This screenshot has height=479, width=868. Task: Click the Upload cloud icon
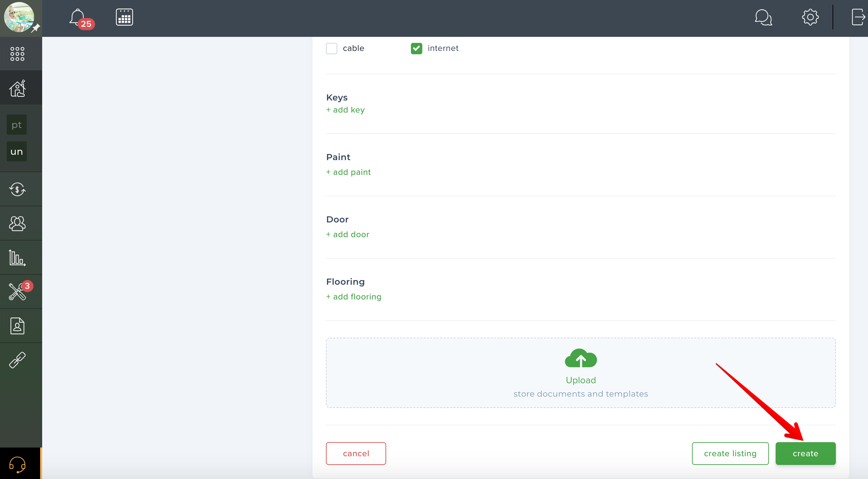pyautogui.click(x=581, y=358)
